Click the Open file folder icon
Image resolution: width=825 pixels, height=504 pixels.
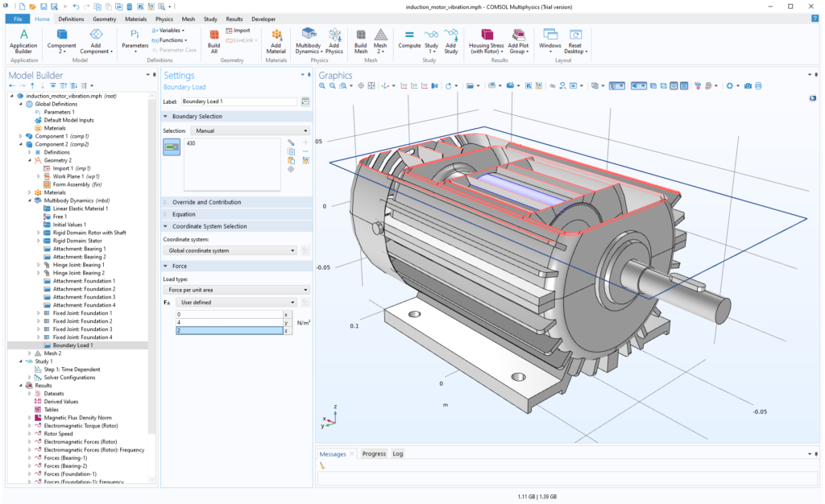pyautogui.click(x=32, y=6)
